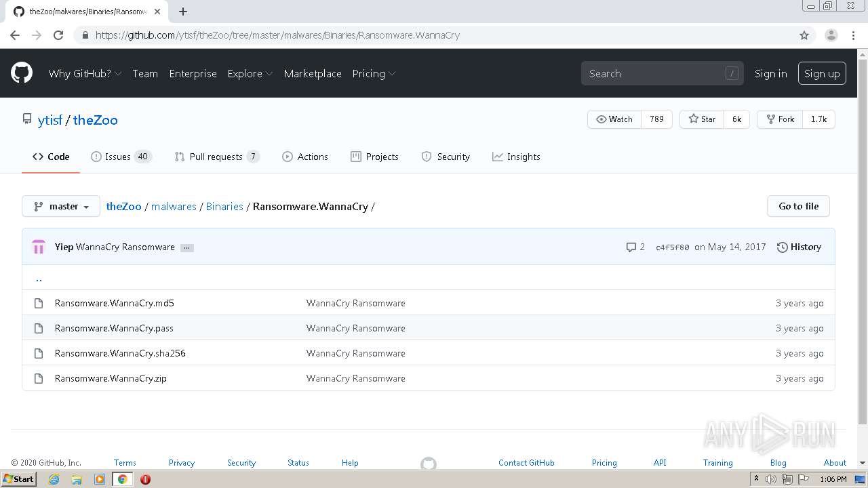This screenshot has width=868, height=488.
Task: Open media player from taskbar
Action: (x=100, y=479)
